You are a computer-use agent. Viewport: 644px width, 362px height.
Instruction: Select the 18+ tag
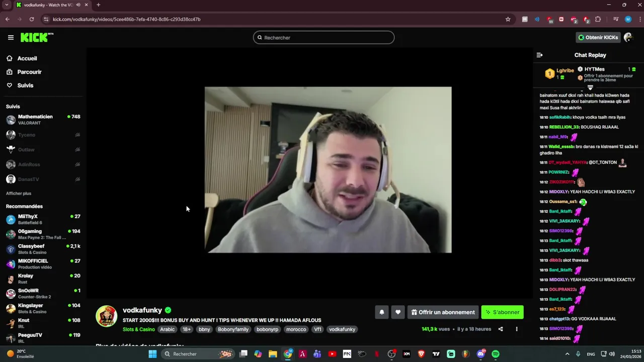pyautogui.click(x=187, y=329)
